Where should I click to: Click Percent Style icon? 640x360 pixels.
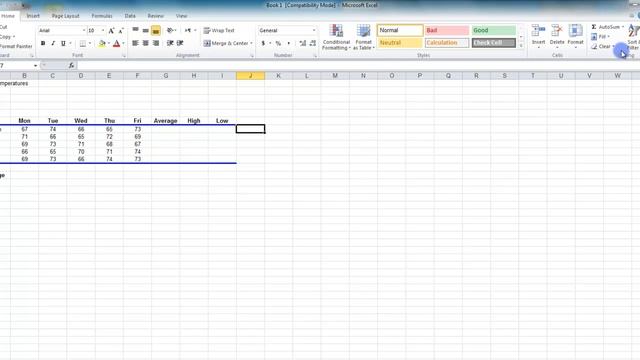[278, 43]
